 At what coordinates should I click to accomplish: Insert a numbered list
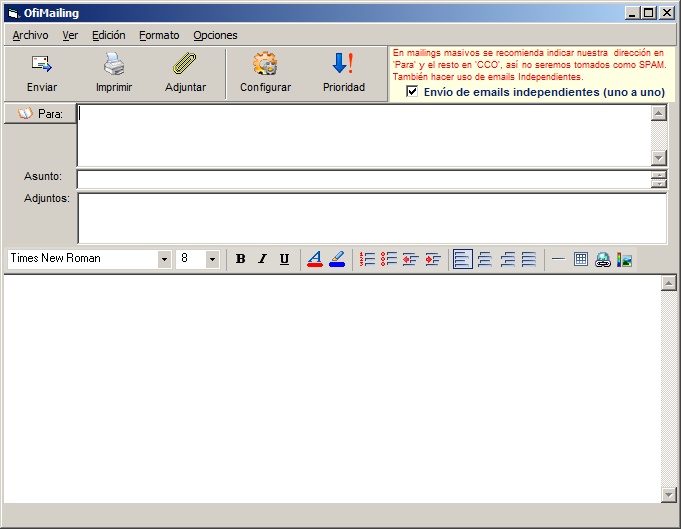tap(367, 259)
